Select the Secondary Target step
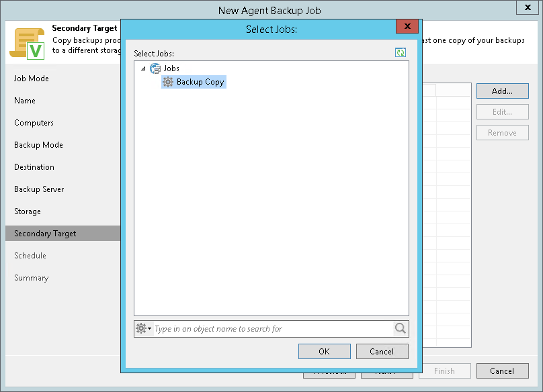This screenshot has height=392, width=543. 63,234
